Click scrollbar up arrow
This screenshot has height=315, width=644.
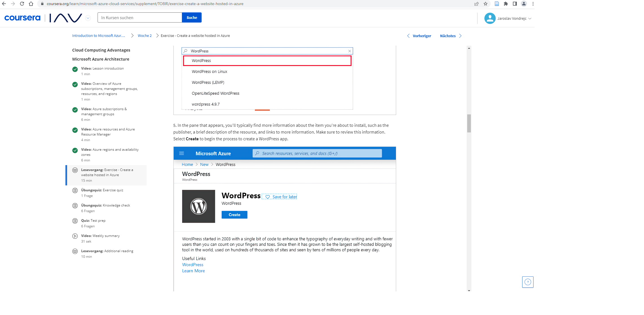point(469,48)
